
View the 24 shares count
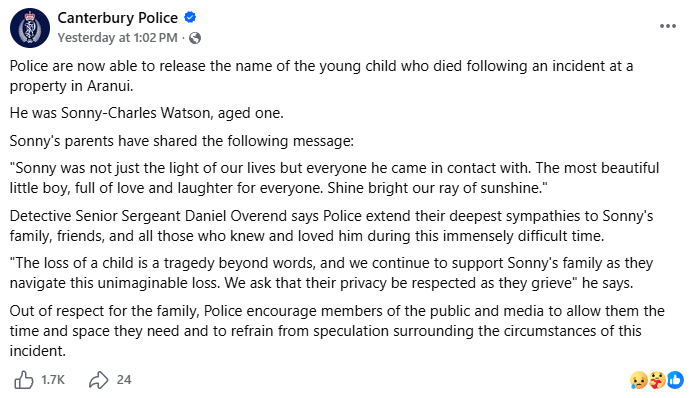click(x=124, y=380)
